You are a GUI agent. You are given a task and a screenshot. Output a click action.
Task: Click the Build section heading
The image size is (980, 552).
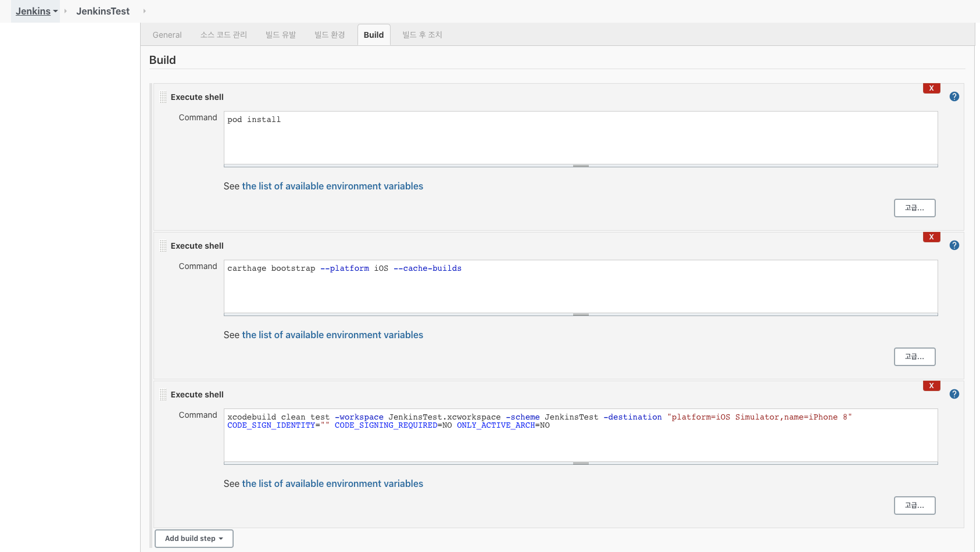(x=162, y=60)
